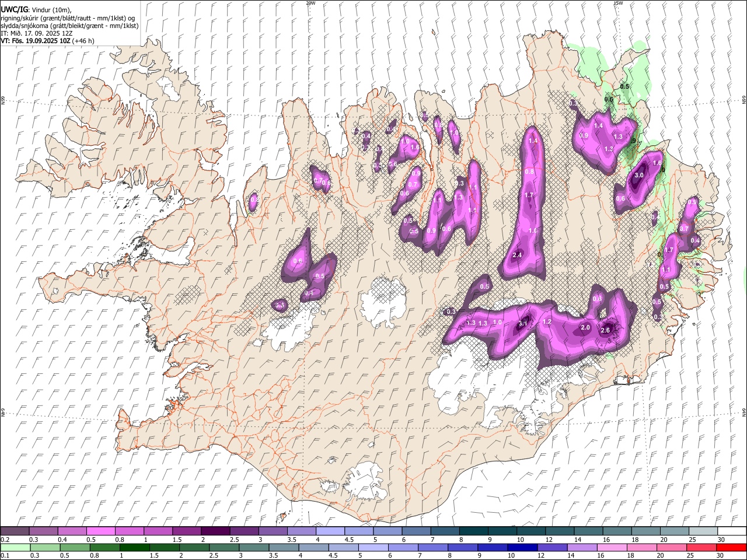Pick the darkest green 1 swatch in lower scale
The width and height of the screenshot is (747, 560).
click(134, 547)
